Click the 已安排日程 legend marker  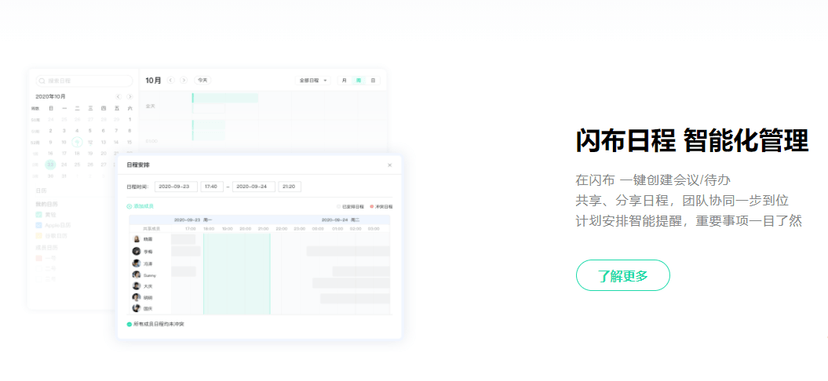click(339, 207)
